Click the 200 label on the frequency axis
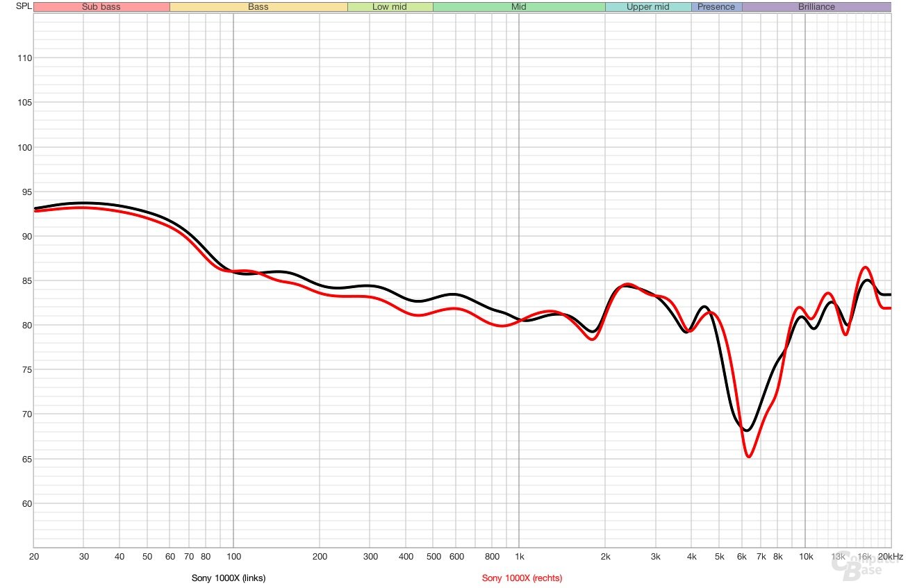The height and width of the screenshot is (588, 908). (x=319, y=557)
